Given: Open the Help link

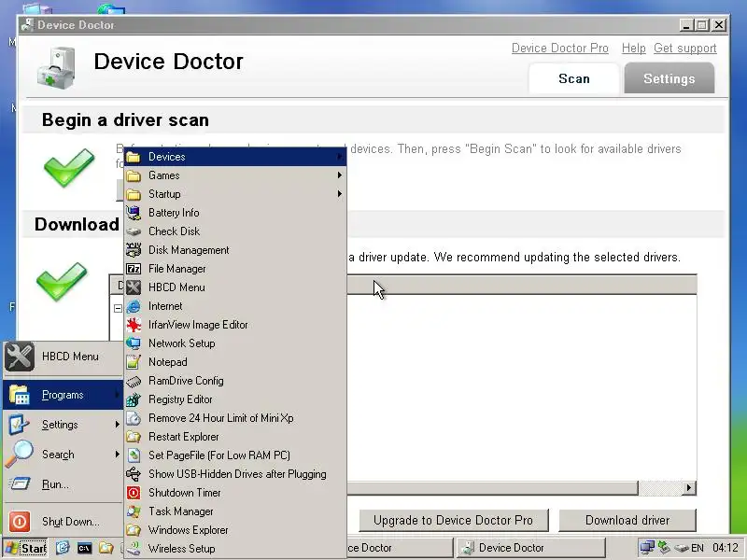Looking at the screenshot, I should [x=634, y=49].
